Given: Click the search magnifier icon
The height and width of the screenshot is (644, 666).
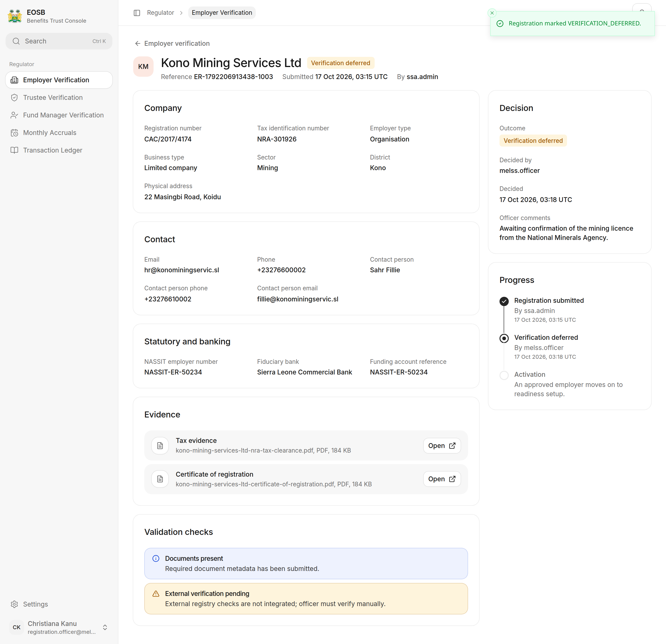Looking at the screenshot, I should click(x=16, y=41).
